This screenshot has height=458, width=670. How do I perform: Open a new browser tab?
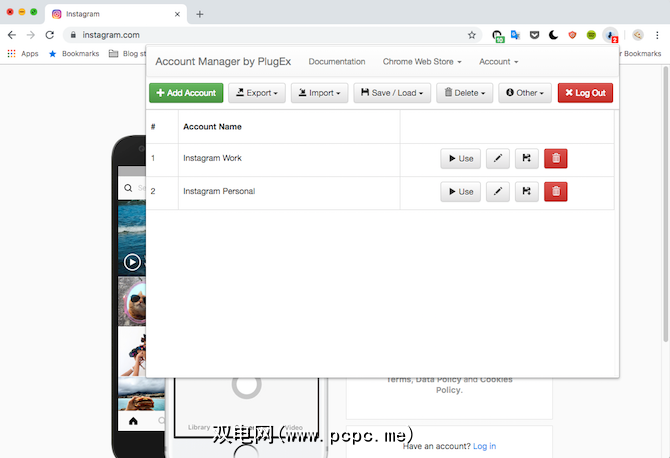point(200,14)
